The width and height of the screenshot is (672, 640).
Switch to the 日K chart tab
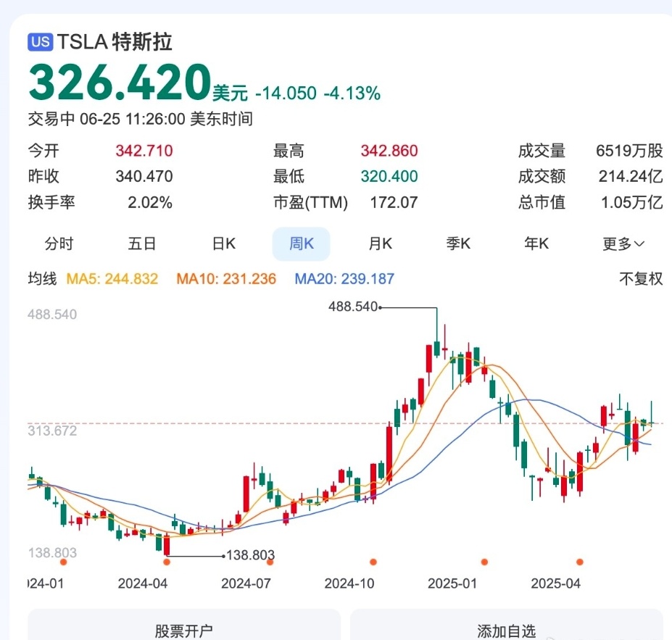click(x=224, y=244)
